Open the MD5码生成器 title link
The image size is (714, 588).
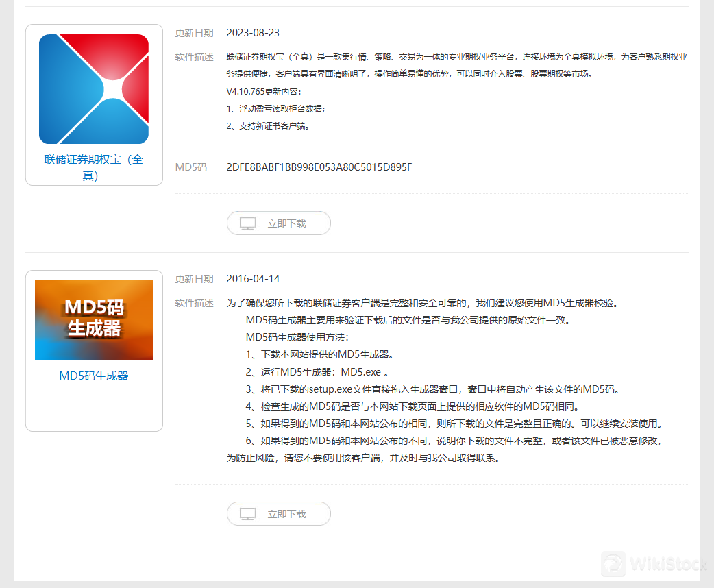[x=94, y=376]
